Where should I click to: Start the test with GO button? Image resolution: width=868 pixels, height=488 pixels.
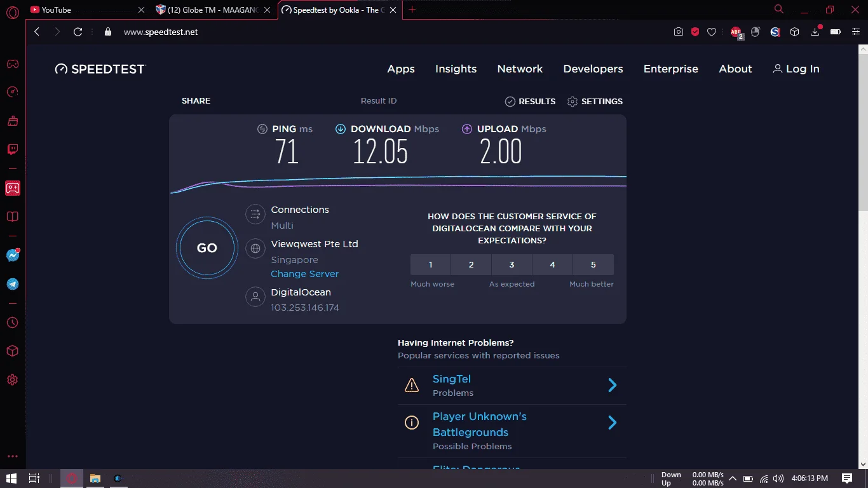coord(207,248)
